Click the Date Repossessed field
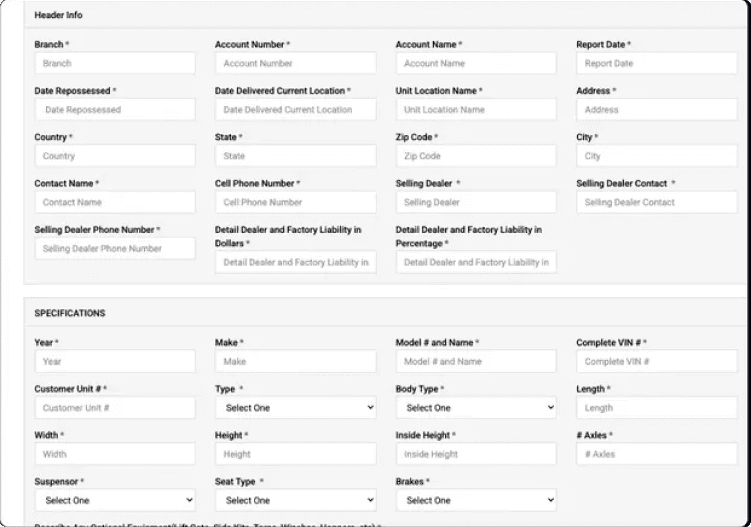Screen dimensions: 751x527 (115, 109)
